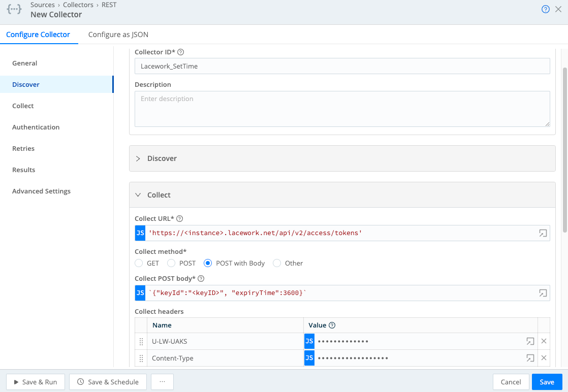Screen dimensions: 568x392
Task: Switch to Configure as JSON tab
Action: pos(118,35)
